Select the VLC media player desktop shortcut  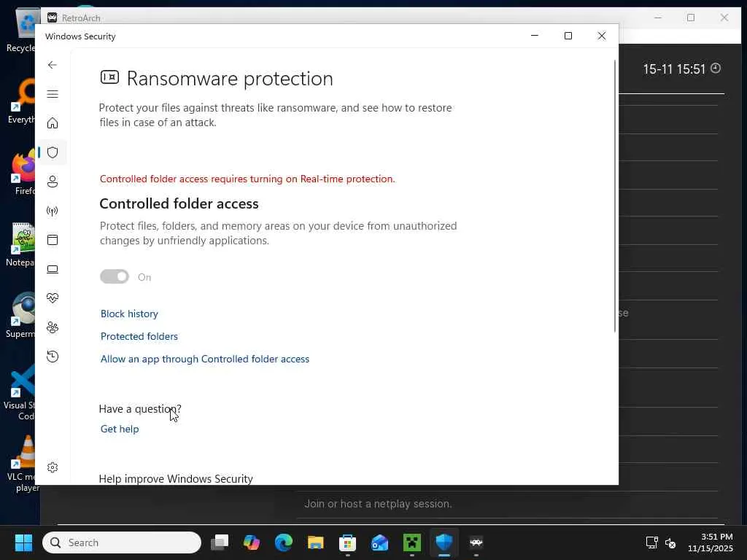21,464
